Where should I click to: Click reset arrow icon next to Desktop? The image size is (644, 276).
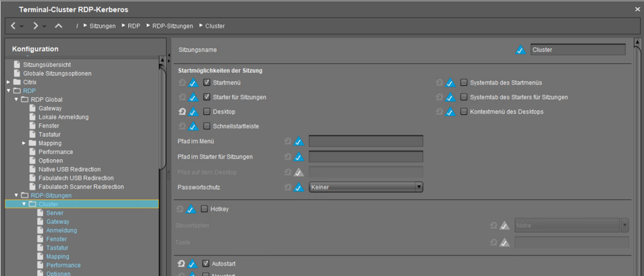[182, 112]
